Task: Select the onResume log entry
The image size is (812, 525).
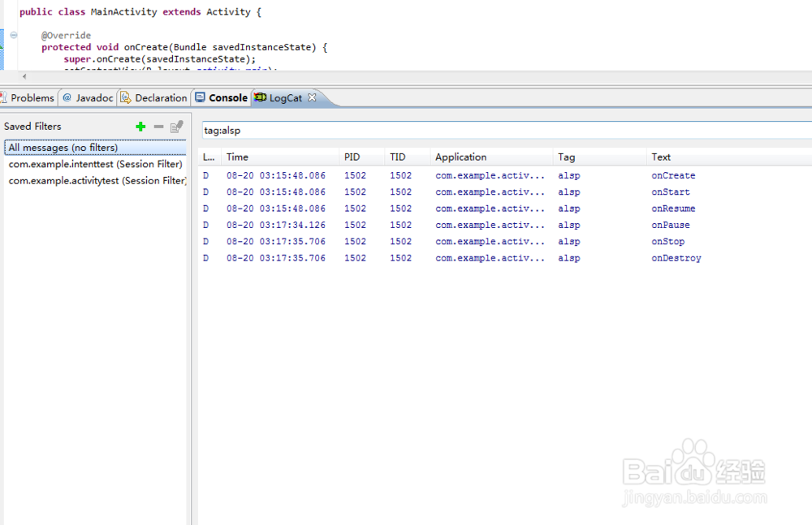Action: tap(505, 209)
